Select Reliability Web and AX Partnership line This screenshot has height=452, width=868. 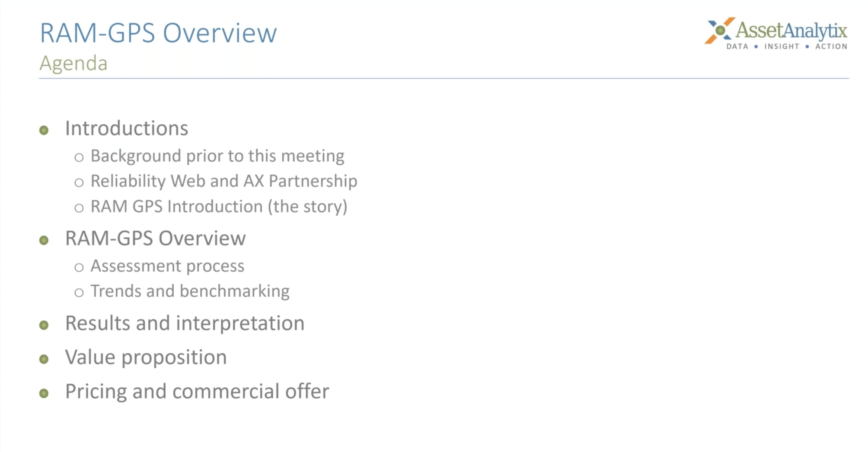pos(224,181)
